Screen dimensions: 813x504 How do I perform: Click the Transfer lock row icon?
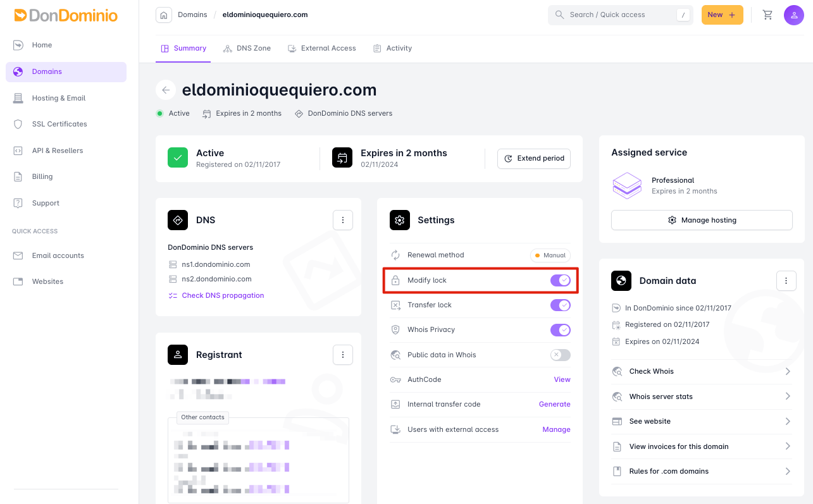395,305
